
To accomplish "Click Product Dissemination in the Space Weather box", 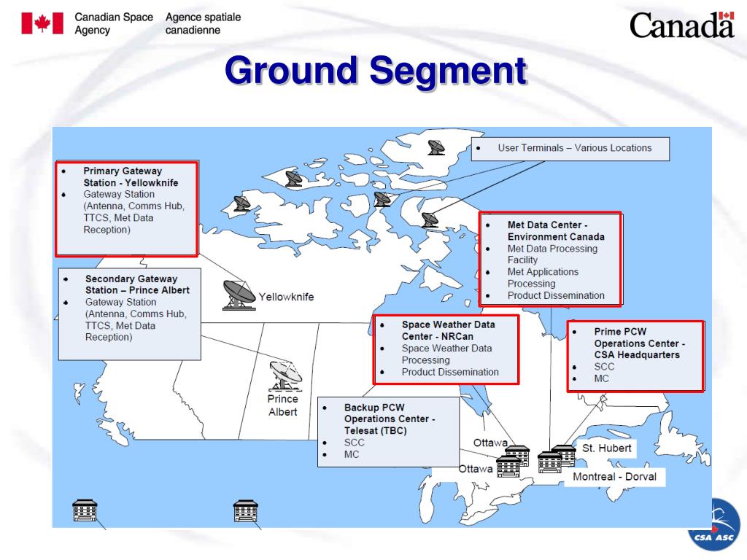I will click(x=450, y=372).
